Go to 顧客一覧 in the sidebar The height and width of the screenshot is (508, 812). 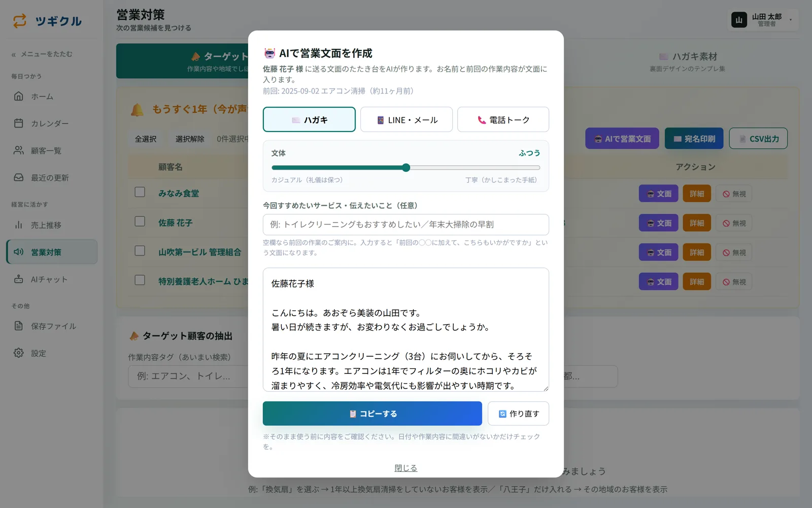(x=52, y=150)
